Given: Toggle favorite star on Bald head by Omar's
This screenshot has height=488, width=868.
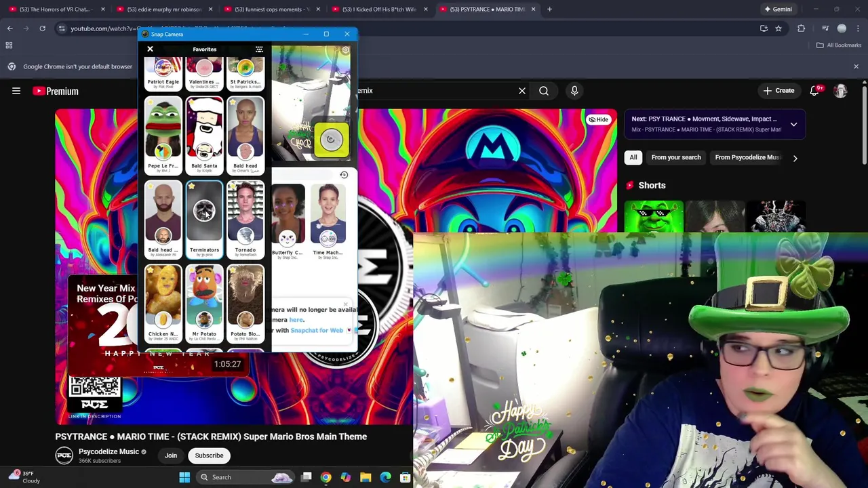Looking at the screenshot, I should (x=233, y=103).
